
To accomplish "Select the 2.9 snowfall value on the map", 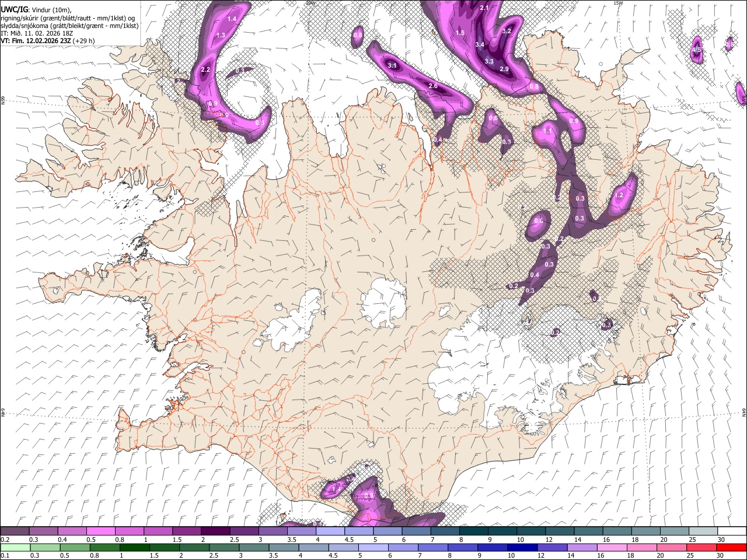I will point(504,69).
